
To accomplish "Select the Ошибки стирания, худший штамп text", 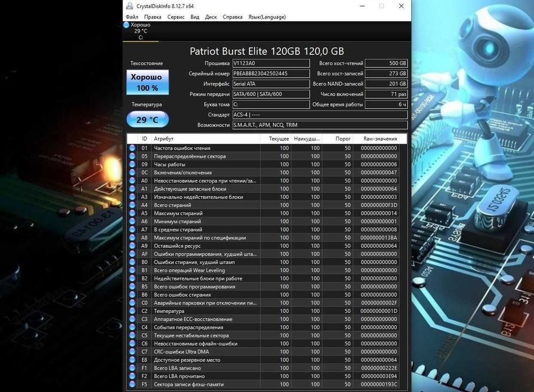I will 194,262.
